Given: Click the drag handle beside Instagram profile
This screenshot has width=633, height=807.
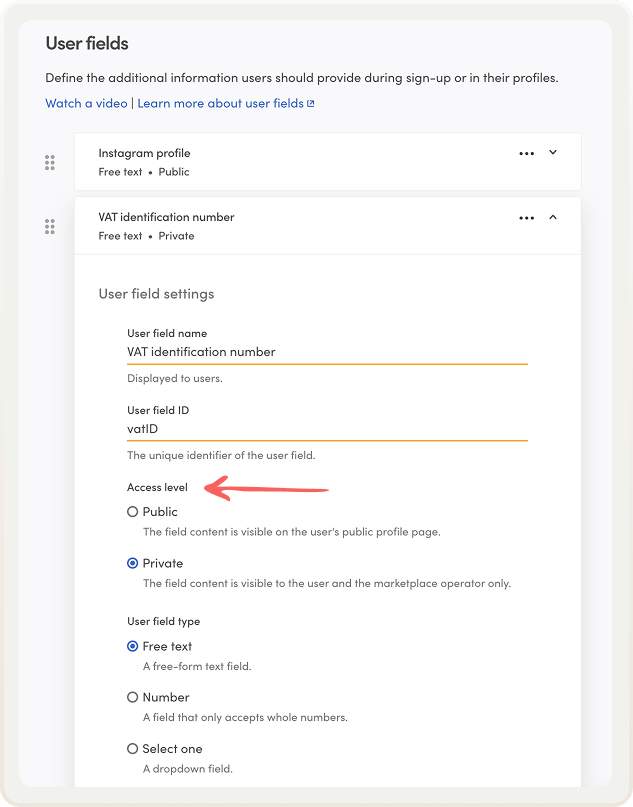Looking at the screenshot, I should [x=49, y=162].
